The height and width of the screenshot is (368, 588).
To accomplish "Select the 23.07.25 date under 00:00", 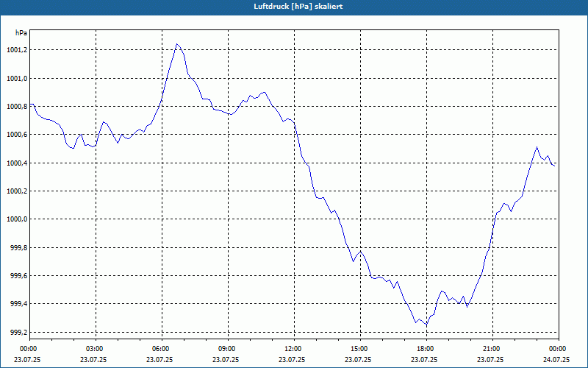I will [27, 359].
